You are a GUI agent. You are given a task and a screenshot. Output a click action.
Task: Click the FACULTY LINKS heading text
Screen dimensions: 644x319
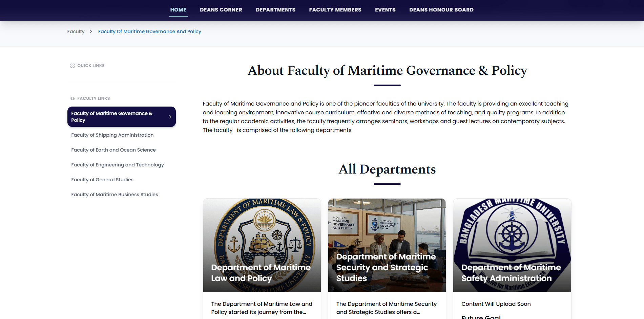click(x=94, y=98)
